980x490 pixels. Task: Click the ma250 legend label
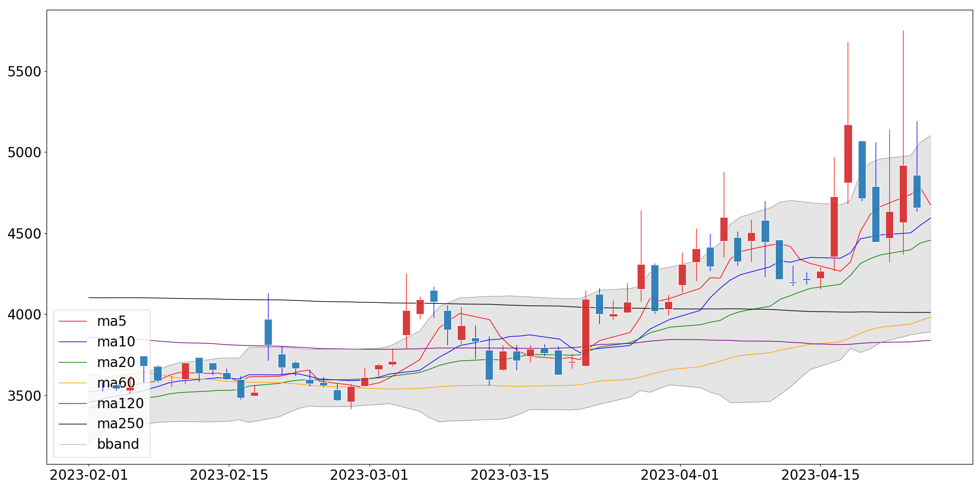121,423
